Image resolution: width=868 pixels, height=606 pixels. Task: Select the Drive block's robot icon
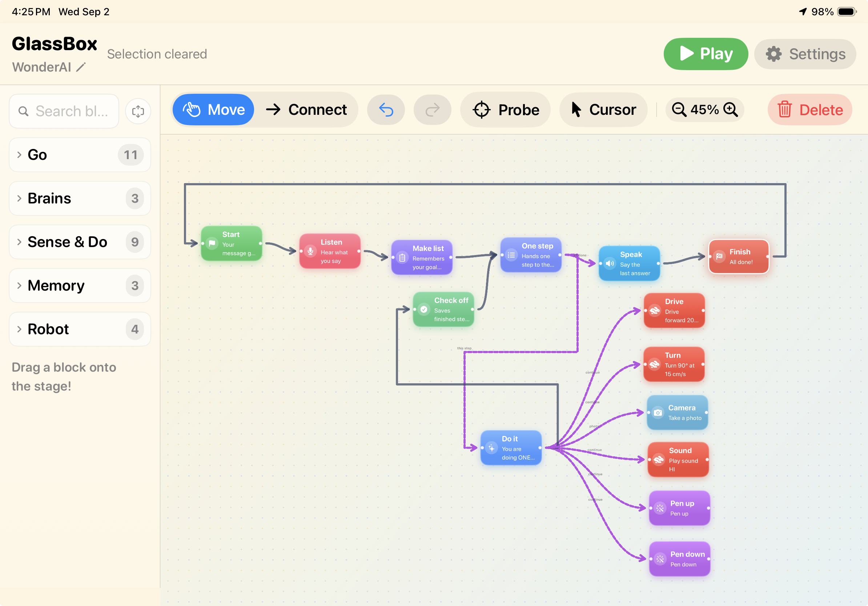point(655,311)
